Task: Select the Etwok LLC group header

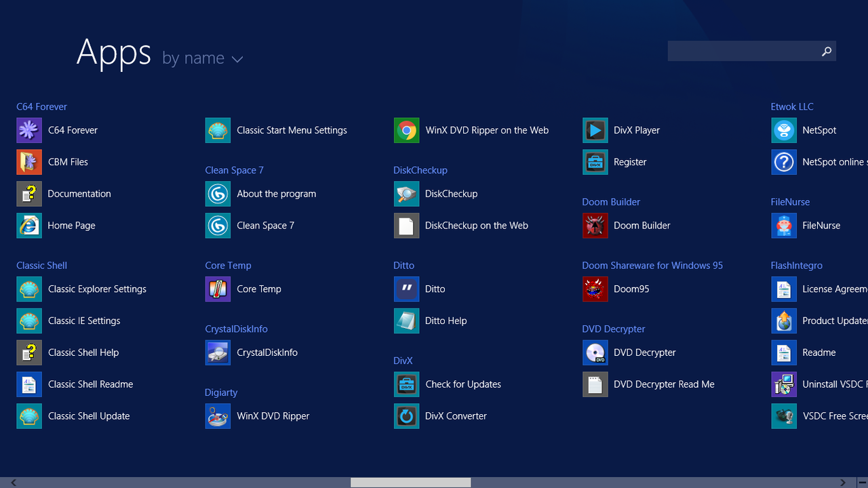Action: pos(792,106)
